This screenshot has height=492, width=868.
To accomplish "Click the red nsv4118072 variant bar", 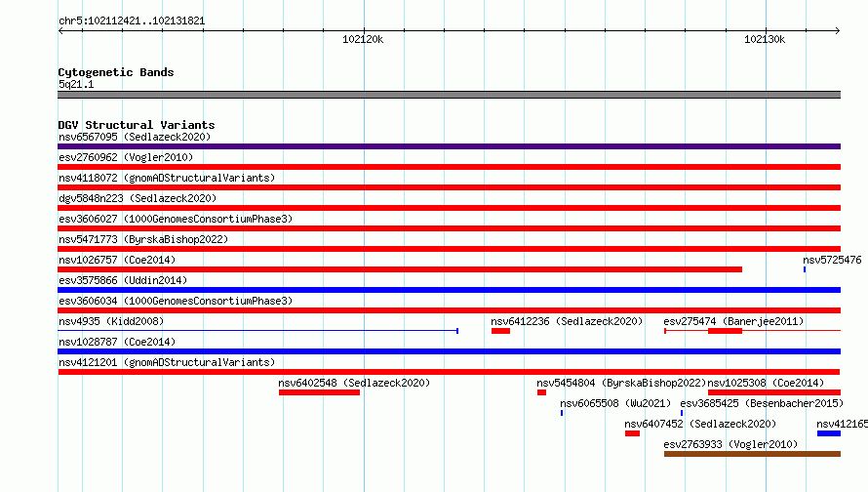I will [449, 187].
